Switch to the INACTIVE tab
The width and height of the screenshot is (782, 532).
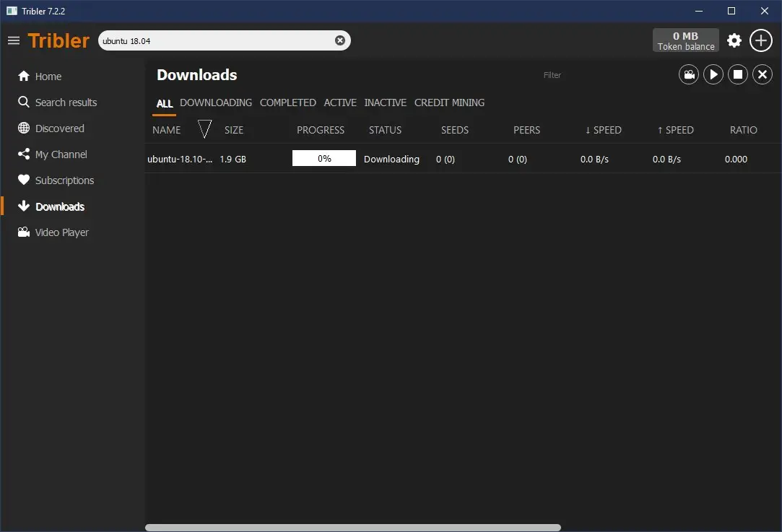385,103
